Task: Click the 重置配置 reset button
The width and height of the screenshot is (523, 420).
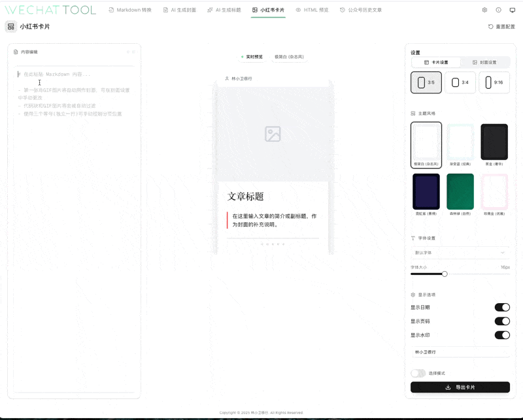Action: (x=501, y=27)
